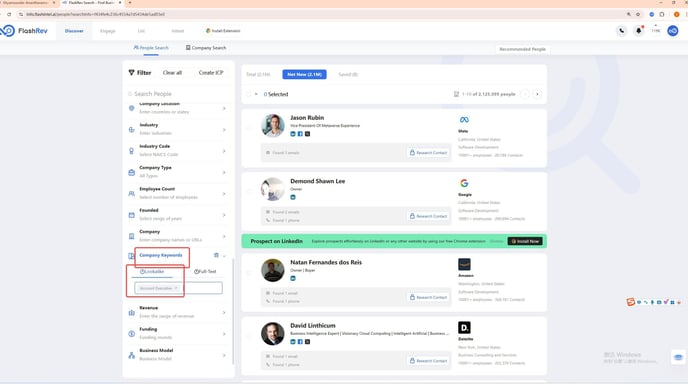This screenshot has height=384, width=688.
Task: Click the Install Extension link in the header
Action: [223, 31]
